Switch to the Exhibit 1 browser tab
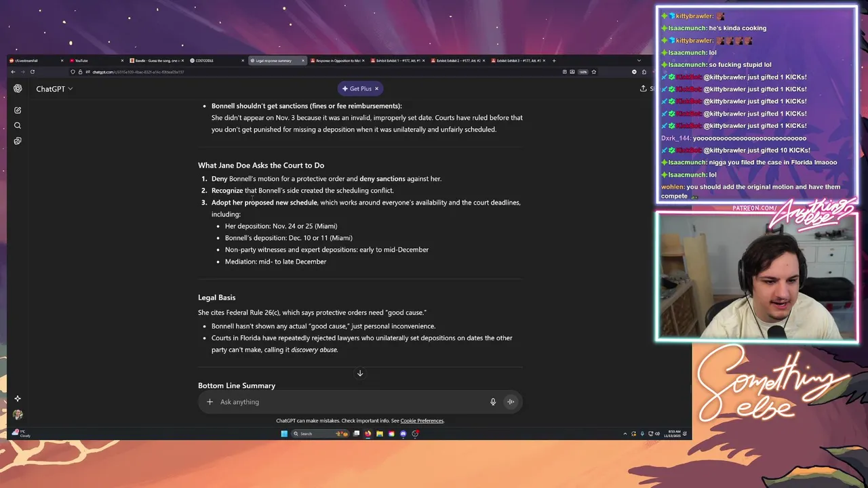 (x=397, y=60)
